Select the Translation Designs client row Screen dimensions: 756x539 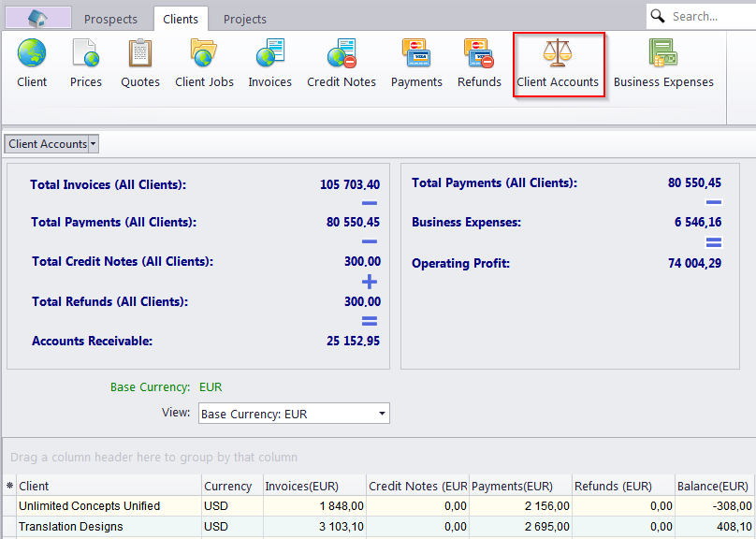(x=71, y=527)
